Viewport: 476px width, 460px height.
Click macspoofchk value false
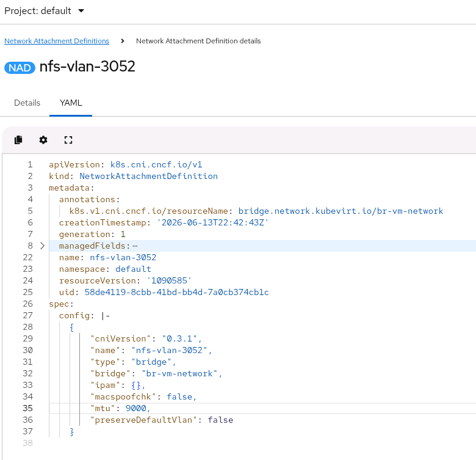pyautogui.click(x=179, y=396)
